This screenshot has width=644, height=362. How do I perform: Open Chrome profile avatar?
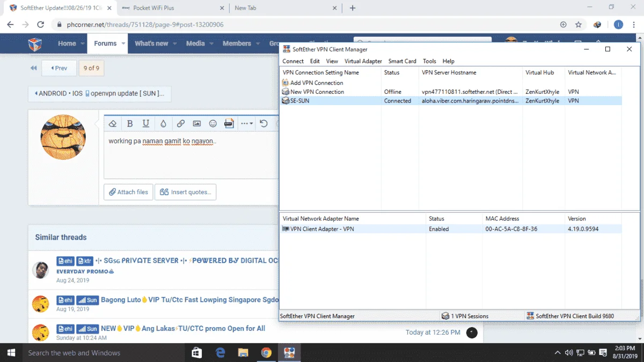click(x=618, y=24)
